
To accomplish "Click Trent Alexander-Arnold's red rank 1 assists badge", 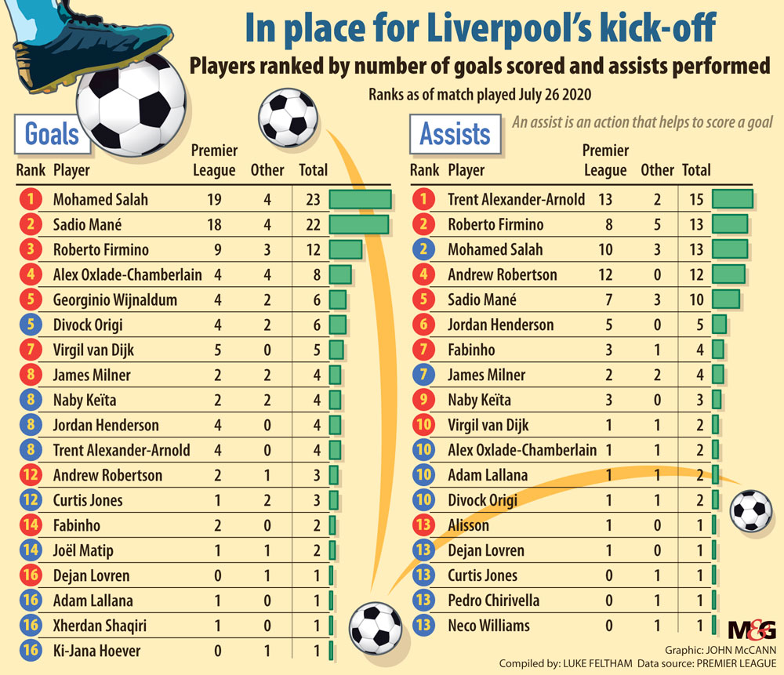I will click(423, 200).
